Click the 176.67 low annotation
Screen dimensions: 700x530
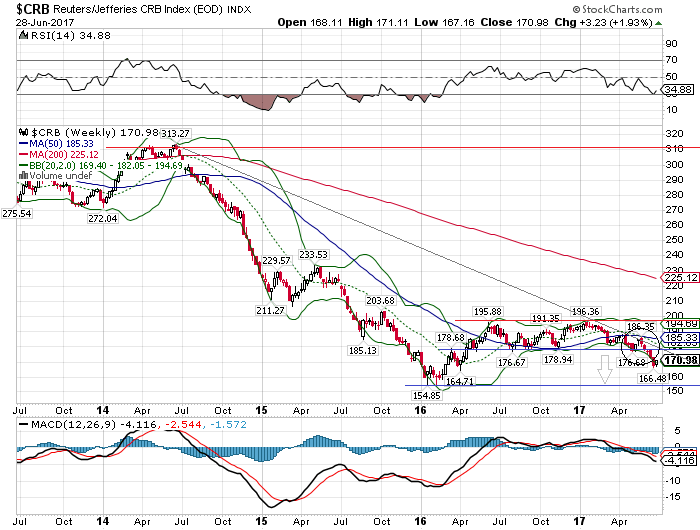pyautogui.click(x=512, y=362)
